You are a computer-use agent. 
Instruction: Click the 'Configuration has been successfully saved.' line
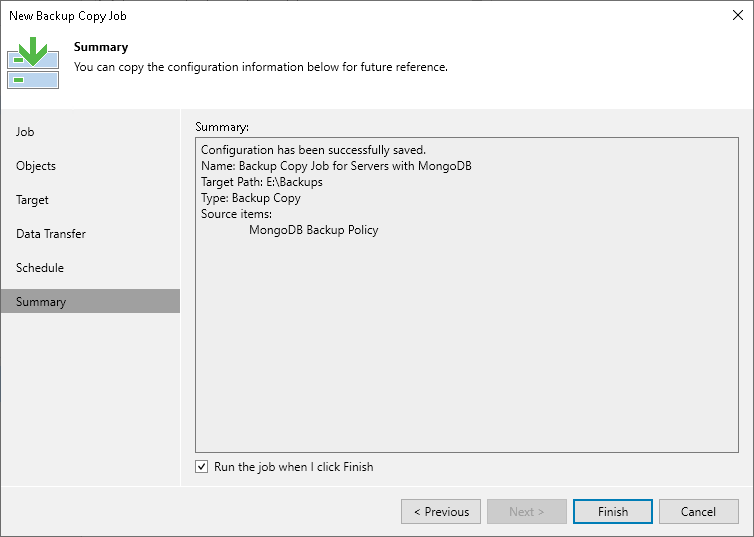[x=314, y=150]
